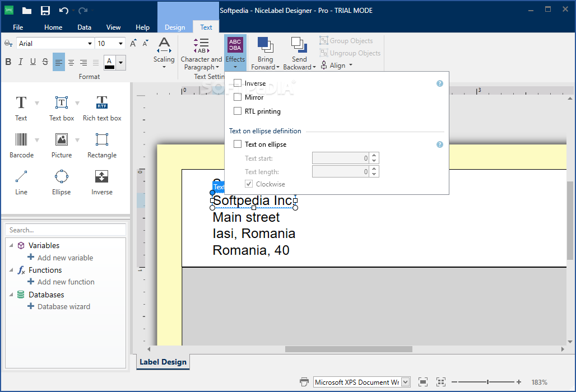
Task: Click zoom to objects icon in status bar
Action: [x=441, y=382]
